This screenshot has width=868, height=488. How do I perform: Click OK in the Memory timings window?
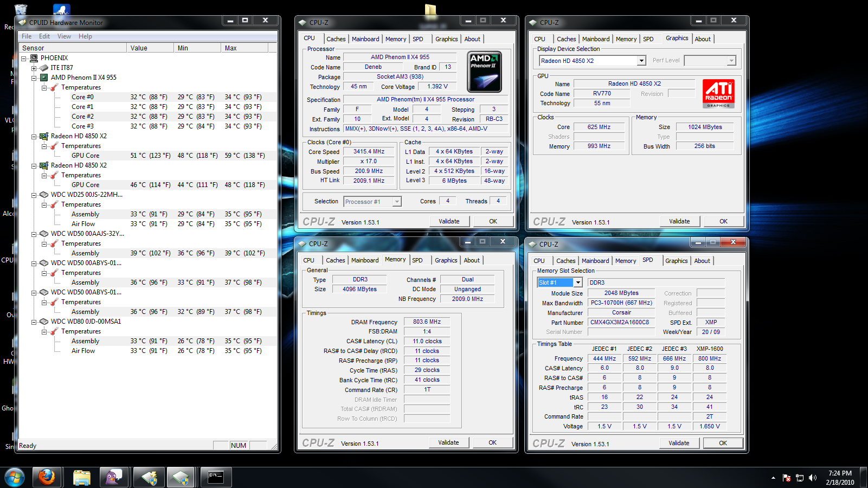[x=492, y=442]
